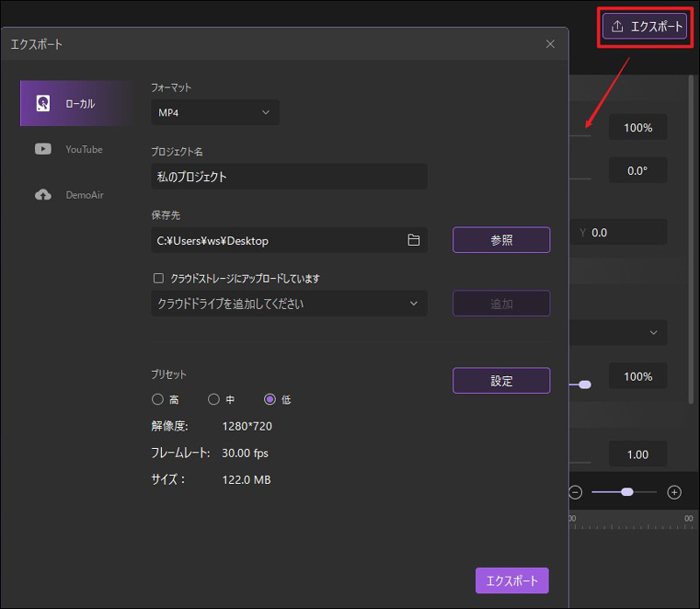700x609 pixels.
Task: Click the folder icon in save path field
Action: [x=414, y=241]
